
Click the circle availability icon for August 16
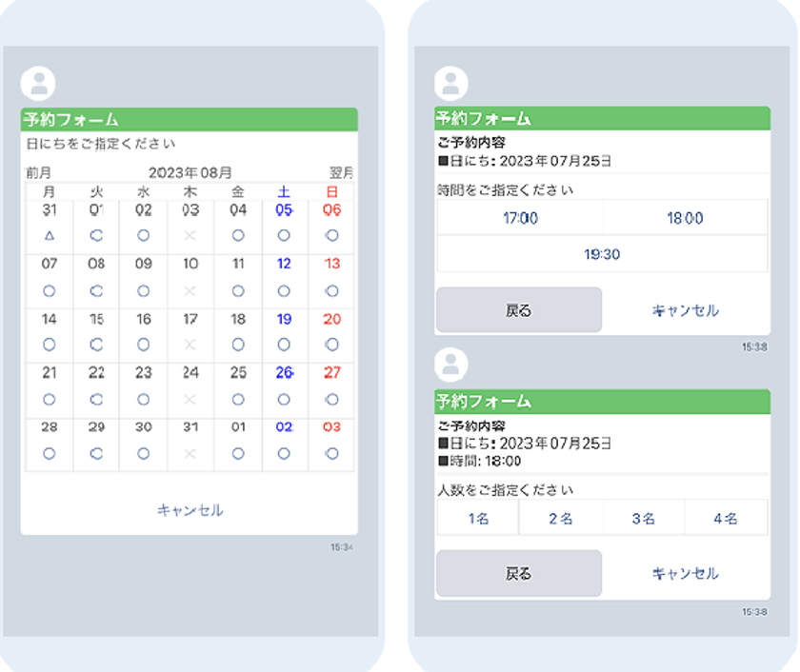coord(143,345)
